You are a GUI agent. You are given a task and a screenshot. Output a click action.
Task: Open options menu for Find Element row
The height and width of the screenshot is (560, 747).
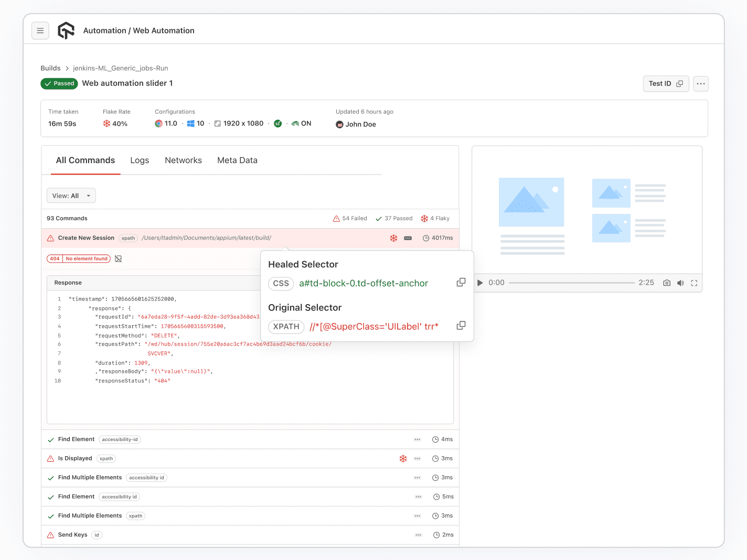click(418, 439)
